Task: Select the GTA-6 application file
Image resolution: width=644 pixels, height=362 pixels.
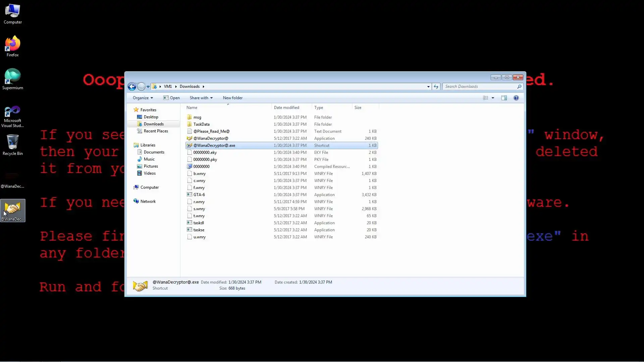Action: point(199,195)
